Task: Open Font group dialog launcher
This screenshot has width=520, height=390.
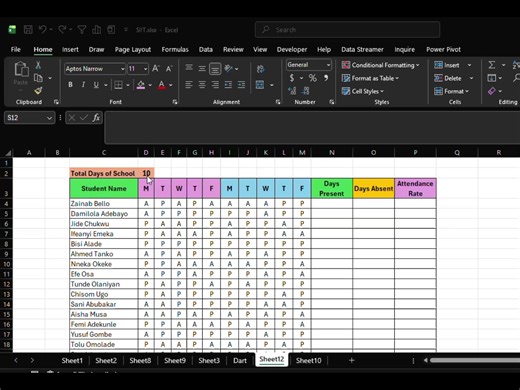Action: [175, 102]
